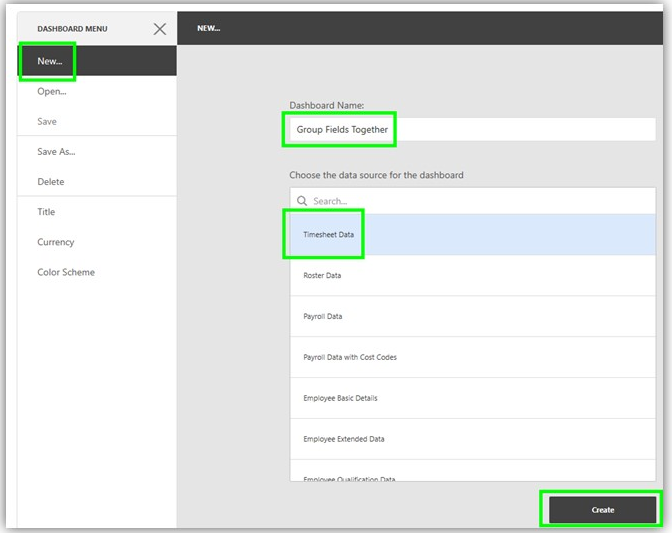Open the Currency menu option
This screenshot has height=533, width=672.
(x=97, y=242)
